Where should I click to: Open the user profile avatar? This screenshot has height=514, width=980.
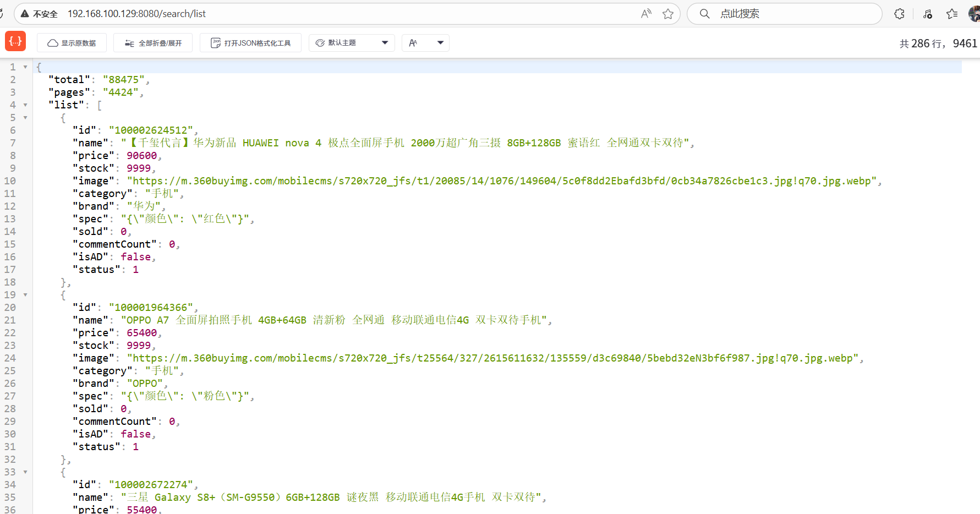[974, 14]
